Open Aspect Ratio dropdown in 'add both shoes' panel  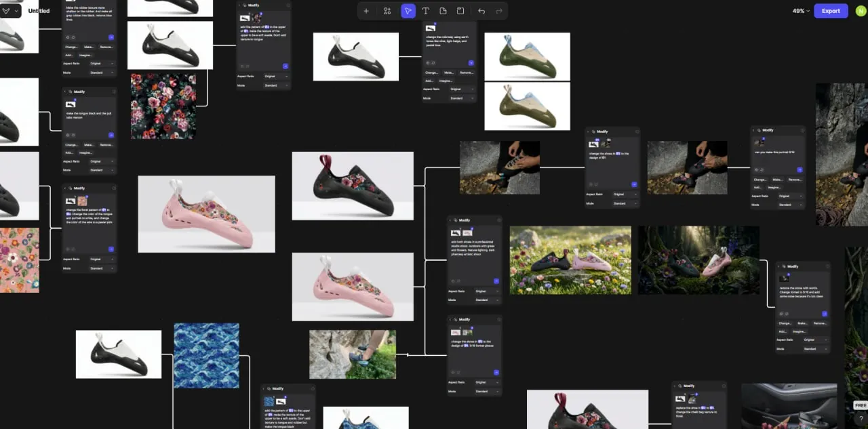click(x=487, y=291)
